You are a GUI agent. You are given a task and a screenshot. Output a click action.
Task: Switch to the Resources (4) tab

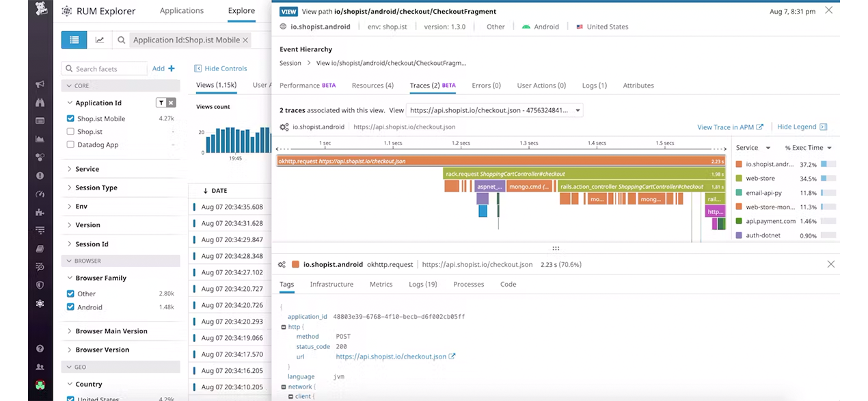tap(372, 86)
